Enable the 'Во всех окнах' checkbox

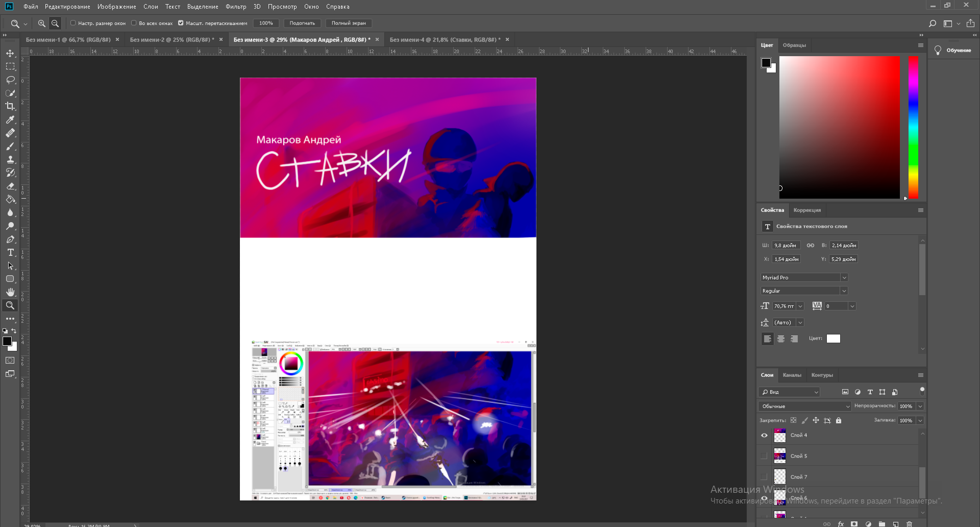pos(134,23)
